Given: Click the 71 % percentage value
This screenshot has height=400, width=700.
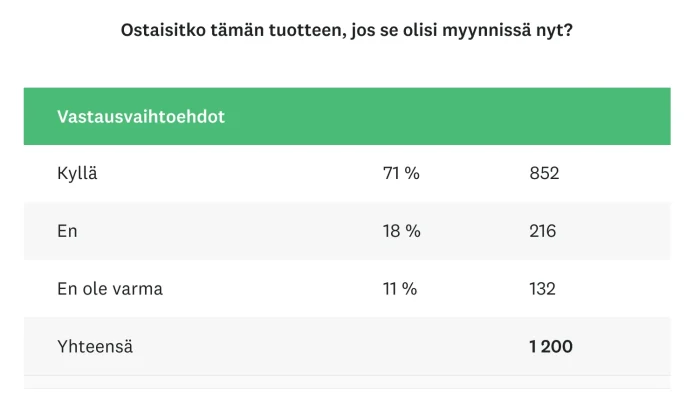Looking at the screenshot, I should pos(401,174).
